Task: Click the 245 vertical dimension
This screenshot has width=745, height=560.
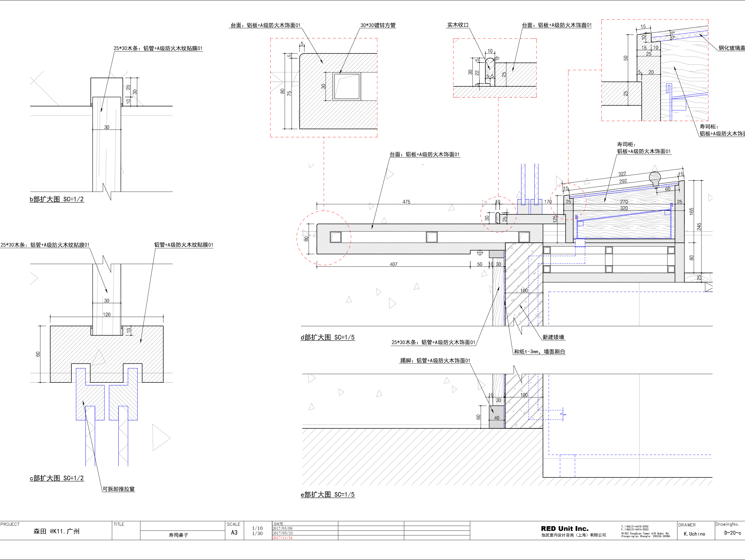Action: (x=699, y=226)
